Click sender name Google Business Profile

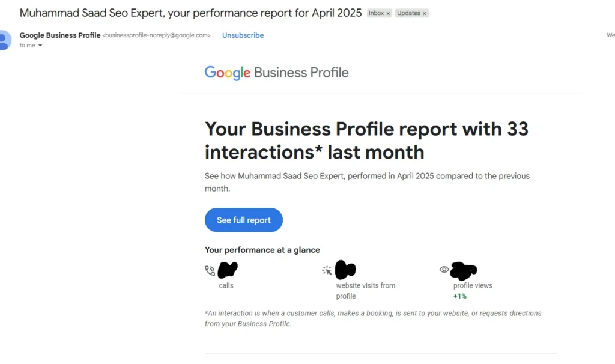coord(60,35)
